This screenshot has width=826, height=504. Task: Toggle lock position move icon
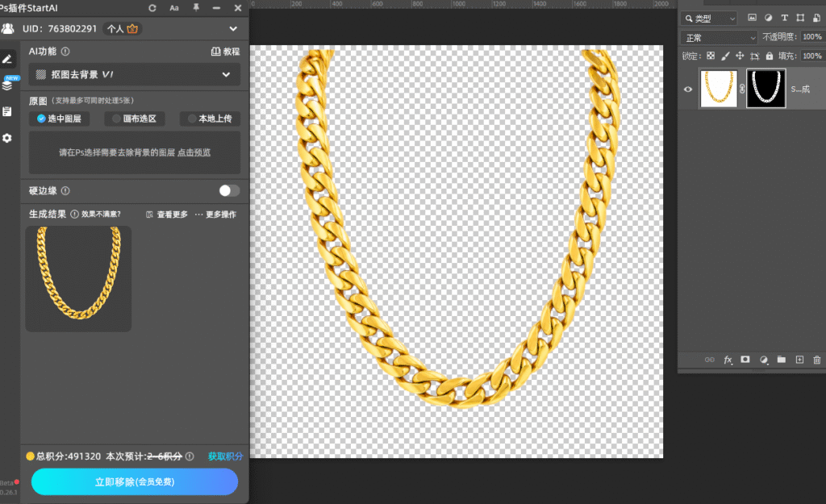click(x=740, y=56)
